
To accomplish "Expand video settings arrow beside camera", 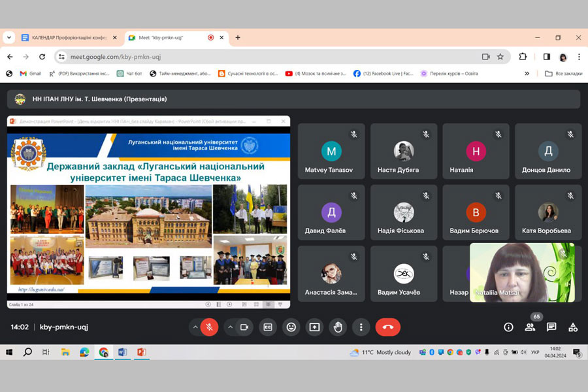I will [x=230, y=327].
